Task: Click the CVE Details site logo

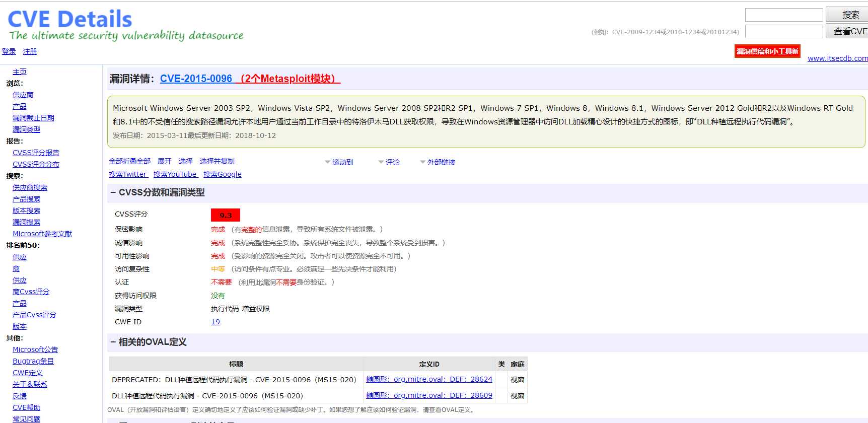Action: click(x=126, y=25)
